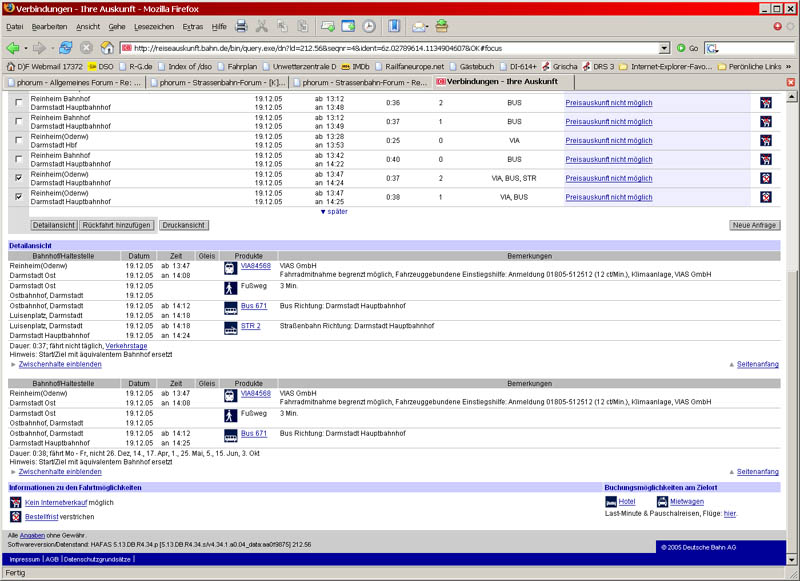Click the reload page toolbar icon
This screenshot has width=800, height=581.
[x=64, y=47]
